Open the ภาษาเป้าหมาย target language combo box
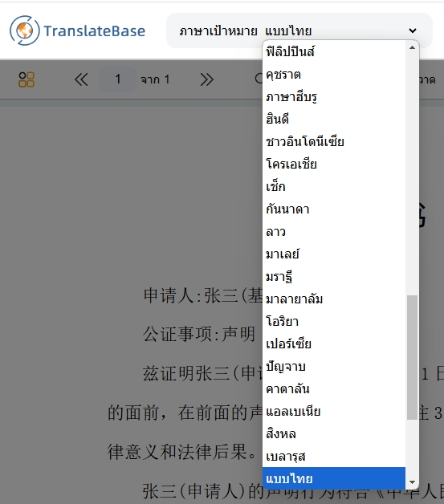This screenshot has height=504, width=444. coord(299,30)
